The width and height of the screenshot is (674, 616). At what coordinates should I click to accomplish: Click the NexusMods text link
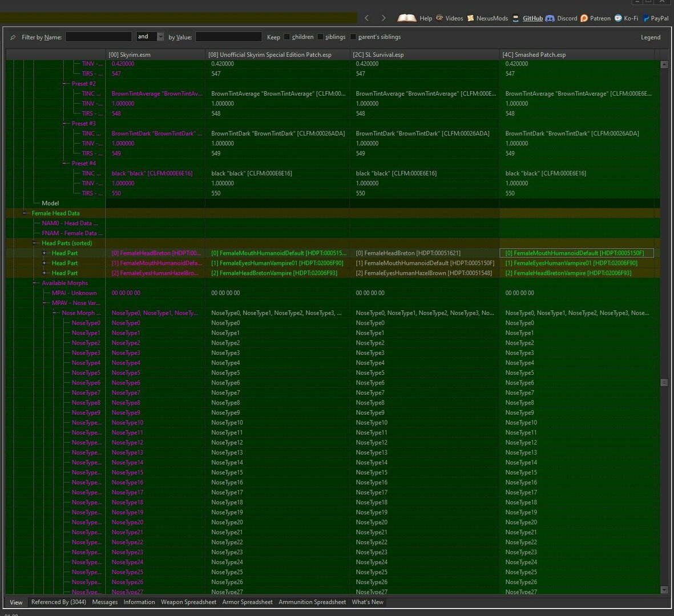[492, 18]
